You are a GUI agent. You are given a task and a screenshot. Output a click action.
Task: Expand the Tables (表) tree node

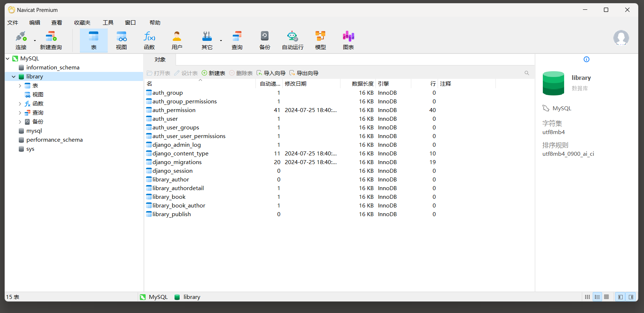pos(20,86)
